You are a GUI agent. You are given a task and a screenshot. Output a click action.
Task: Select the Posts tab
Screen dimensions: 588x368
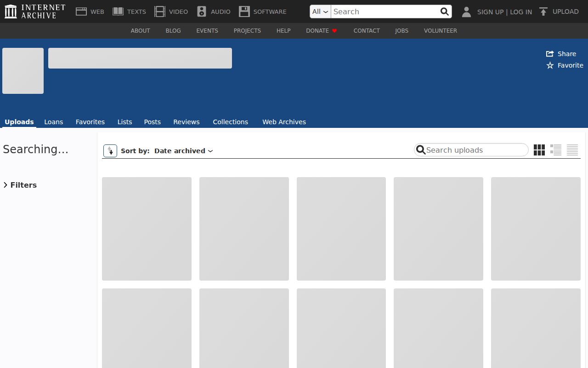[x=153, y=122]
